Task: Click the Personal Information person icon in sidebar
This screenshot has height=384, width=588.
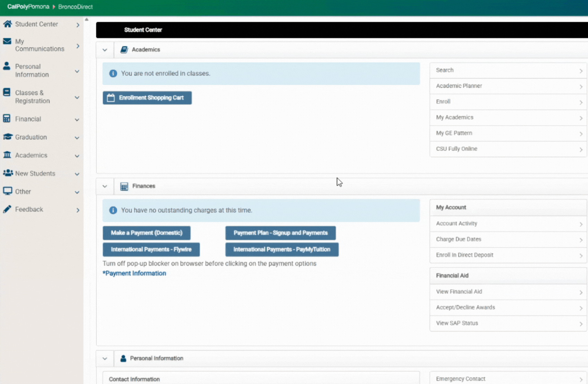Action: pyautogui.click(x=7, y=66)
